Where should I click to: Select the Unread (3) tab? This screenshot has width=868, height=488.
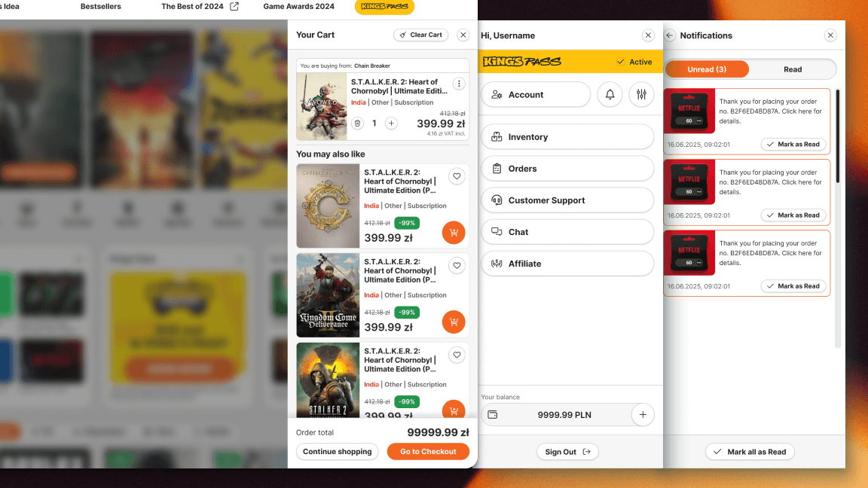[706, 69]
